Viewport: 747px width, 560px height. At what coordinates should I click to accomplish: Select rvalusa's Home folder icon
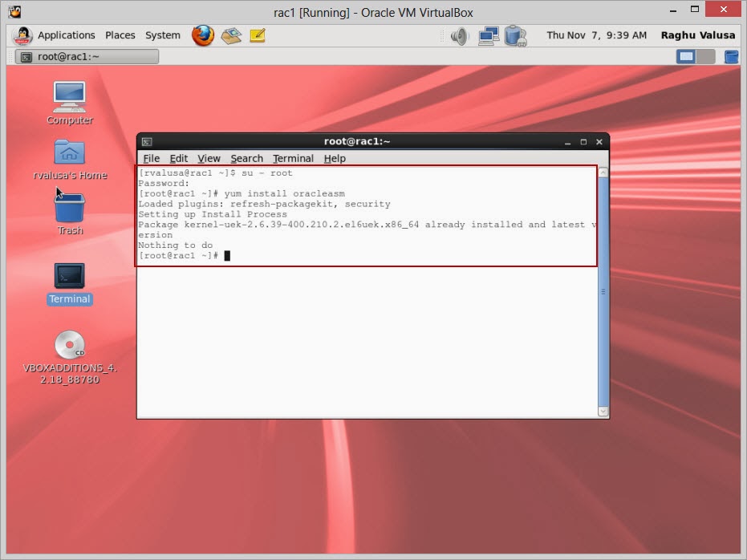coord(70,160)
